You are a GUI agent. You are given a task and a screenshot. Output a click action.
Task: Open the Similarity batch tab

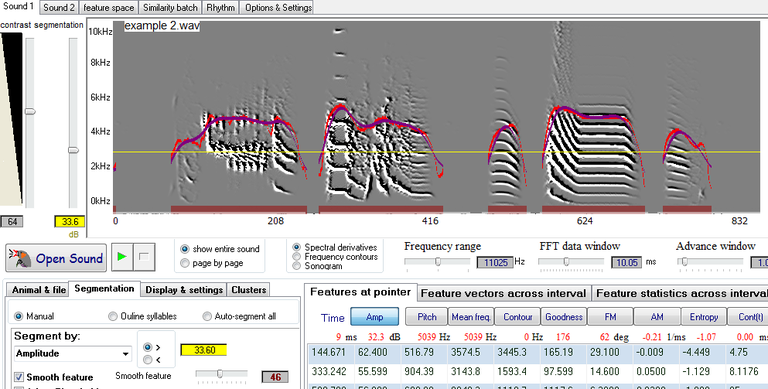coord(170,7)
